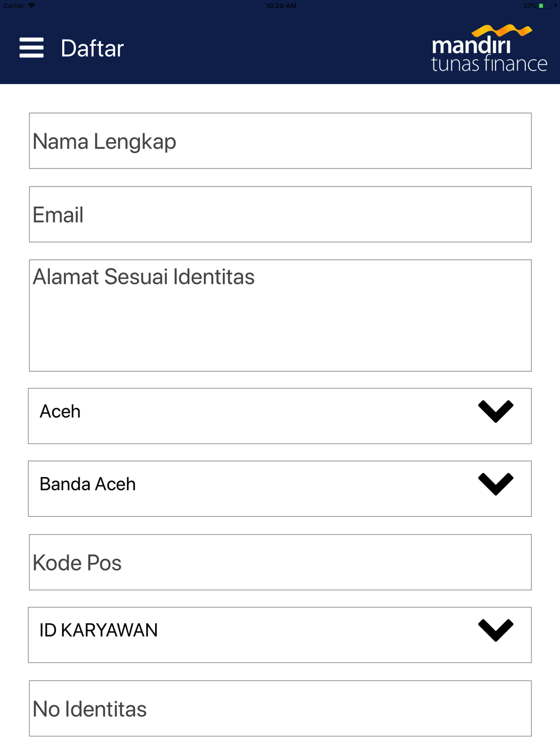
Task: Click the chevron beside Banda Aceh
Action: click(496, 484)
